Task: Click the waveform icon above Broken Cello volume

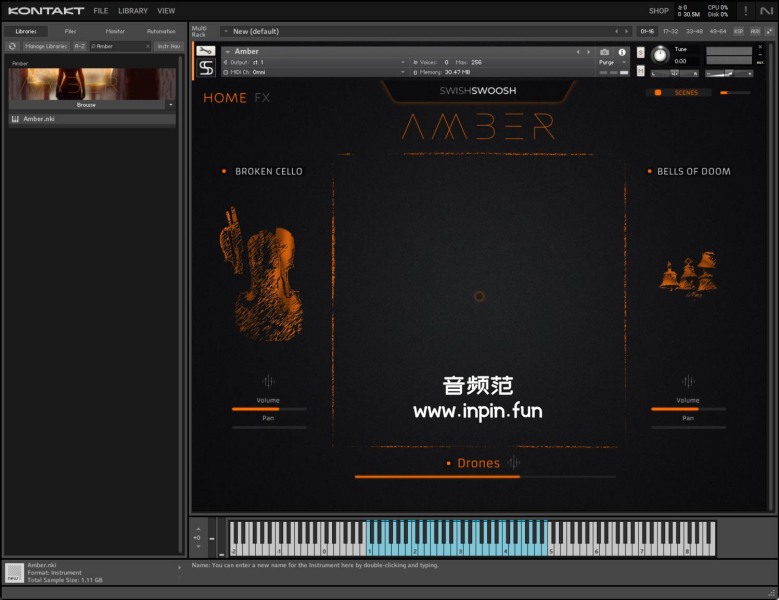Action: (268, 381)
